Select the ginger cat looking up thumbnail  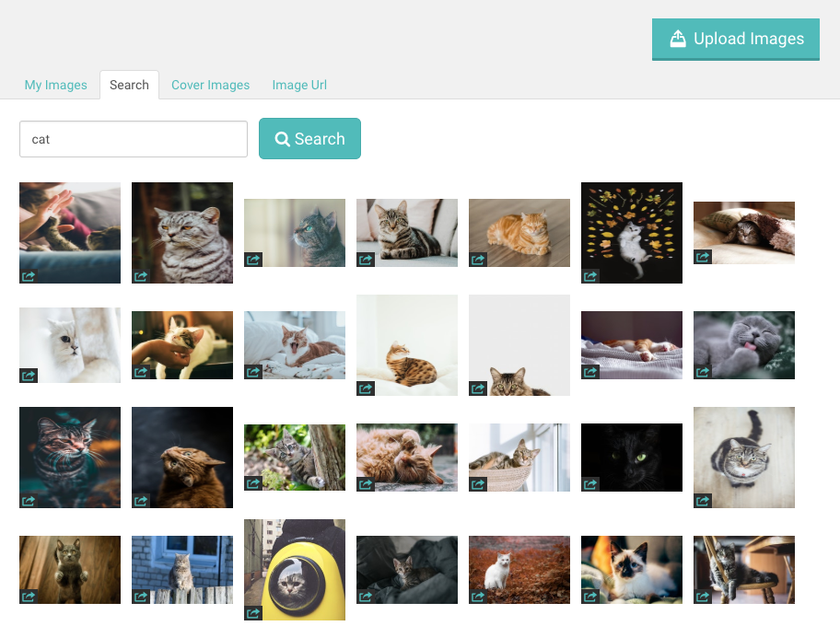182,458
